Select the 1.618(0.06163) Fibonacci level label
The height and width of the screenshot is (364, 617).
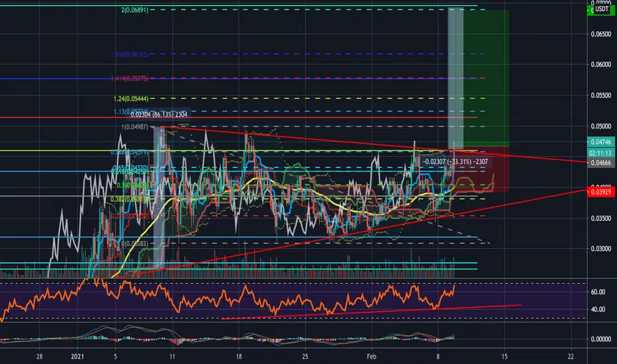[x=130, y=54]
